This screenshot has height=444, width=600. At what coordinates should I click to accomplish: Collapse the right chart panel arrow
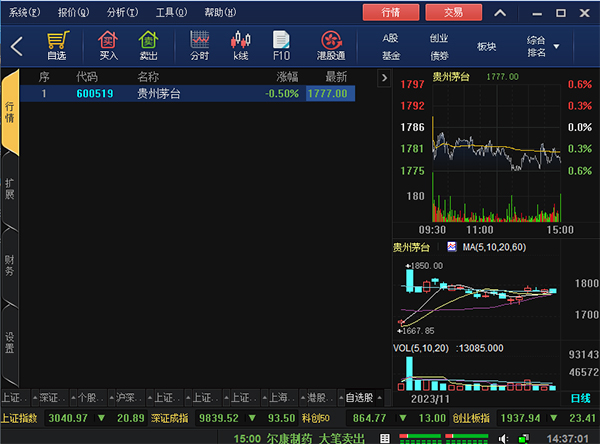pyautogui.click(x=384, y=77)
